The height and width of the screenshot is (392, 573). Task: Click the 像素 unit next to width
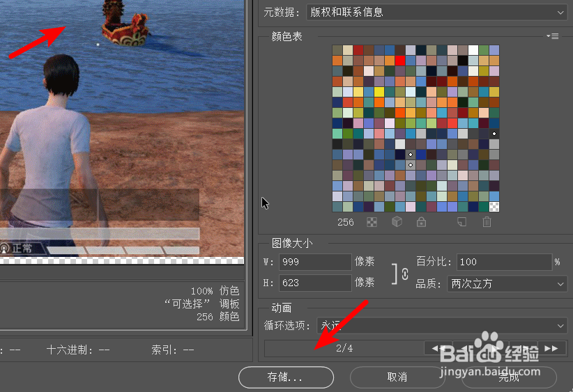pos(365,261)
